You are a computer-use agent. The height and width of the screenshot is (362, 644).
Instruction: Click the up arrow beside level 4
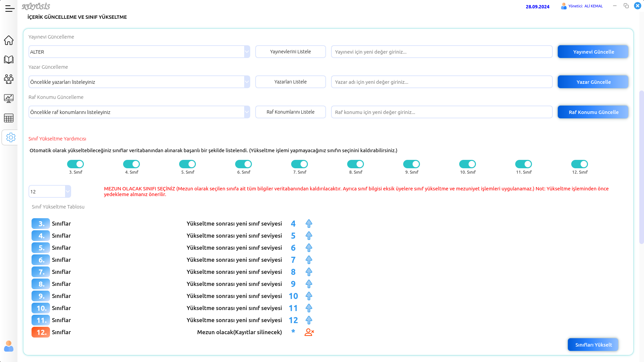point(309,224)
